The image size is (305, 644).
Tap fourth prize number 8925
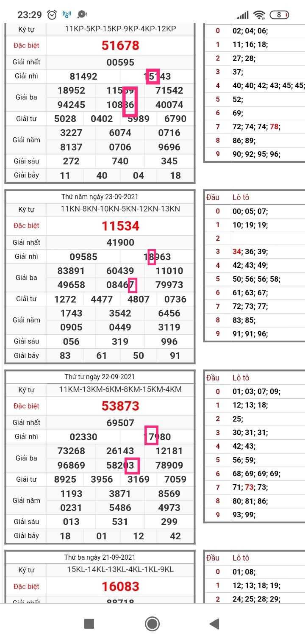point(65,479)
